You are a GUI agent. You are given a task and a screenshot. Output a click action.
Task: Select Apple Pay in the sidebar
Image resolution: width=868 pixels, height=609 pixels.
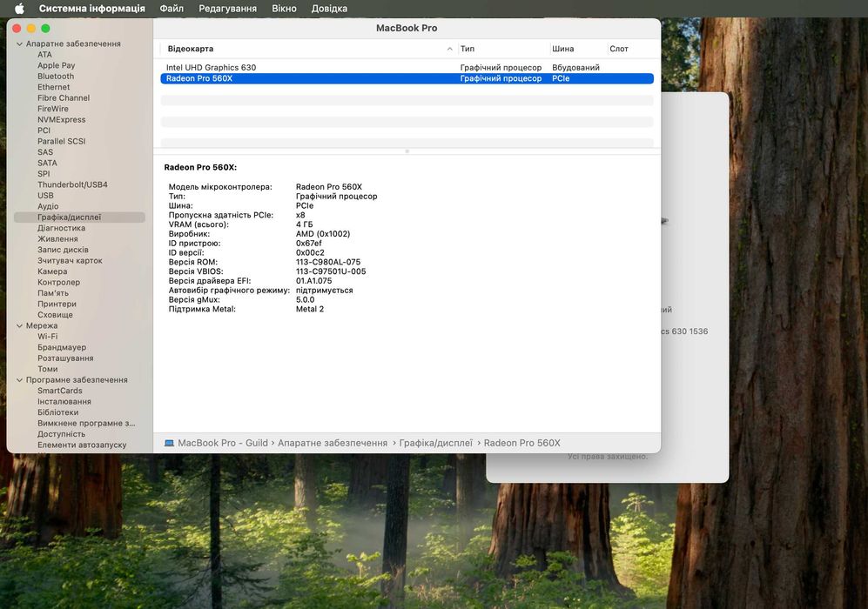(x=57, y=65)
